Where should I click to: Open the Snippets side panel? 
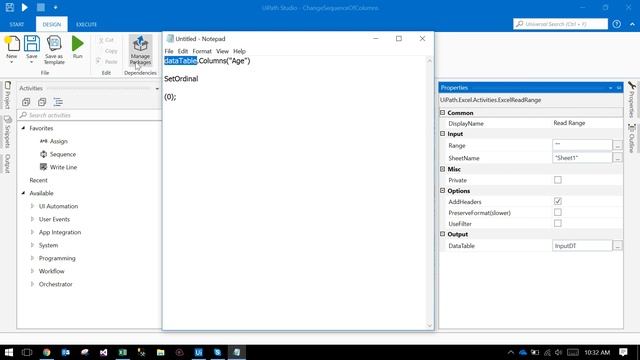[x=7, y=131]
